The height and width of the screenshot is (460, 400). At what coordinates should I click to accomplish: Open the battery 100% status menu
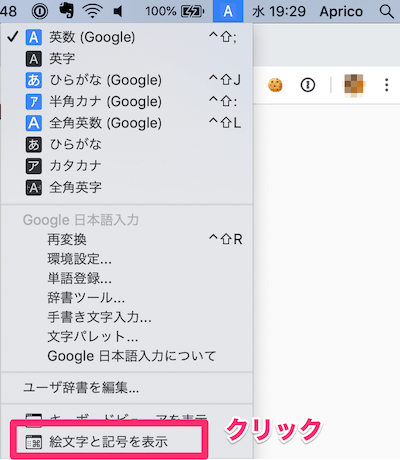pos(175,12)
